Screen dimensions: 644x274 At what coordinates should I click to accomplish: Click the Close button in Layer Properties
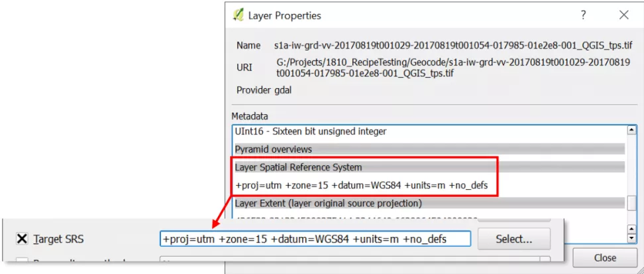coord(605,258)
